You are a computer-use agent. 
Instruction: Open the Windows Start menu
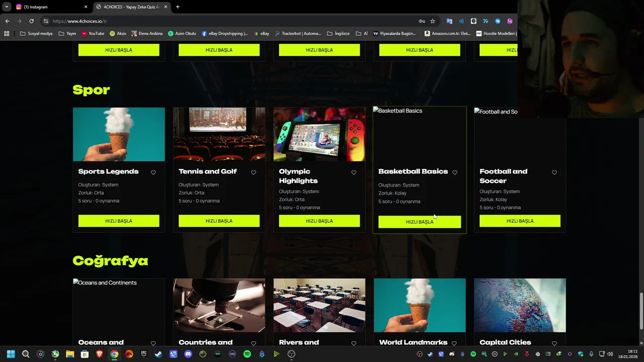pos(11,354)
